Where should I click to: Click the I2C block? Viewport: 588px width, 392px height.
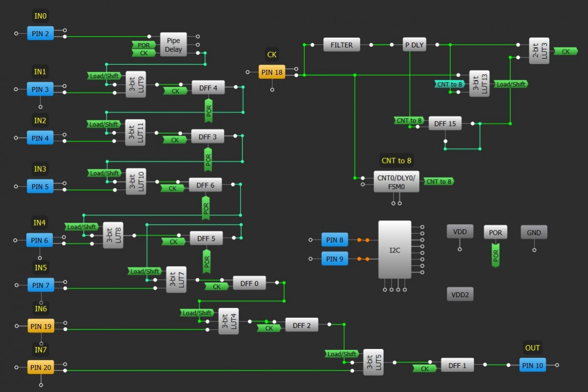[394, 250]
